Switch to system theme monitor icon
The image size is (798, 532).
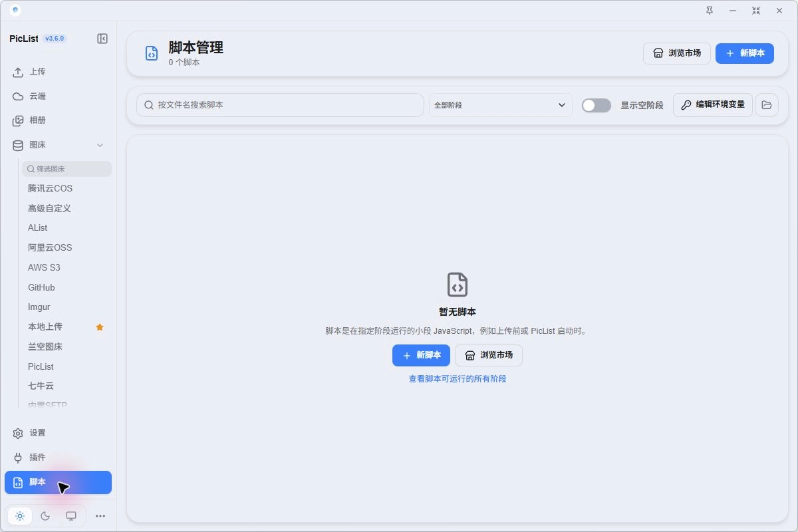pyautogui.click(x=71, y=516)
